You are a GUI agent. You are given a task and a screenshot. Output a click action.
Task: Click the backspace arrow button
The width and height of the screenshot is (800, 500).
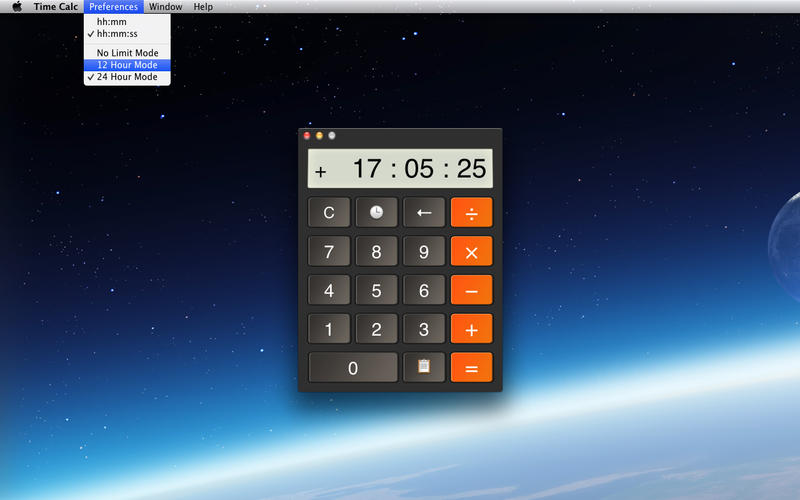pyautogui.click(x=423, y=212)
